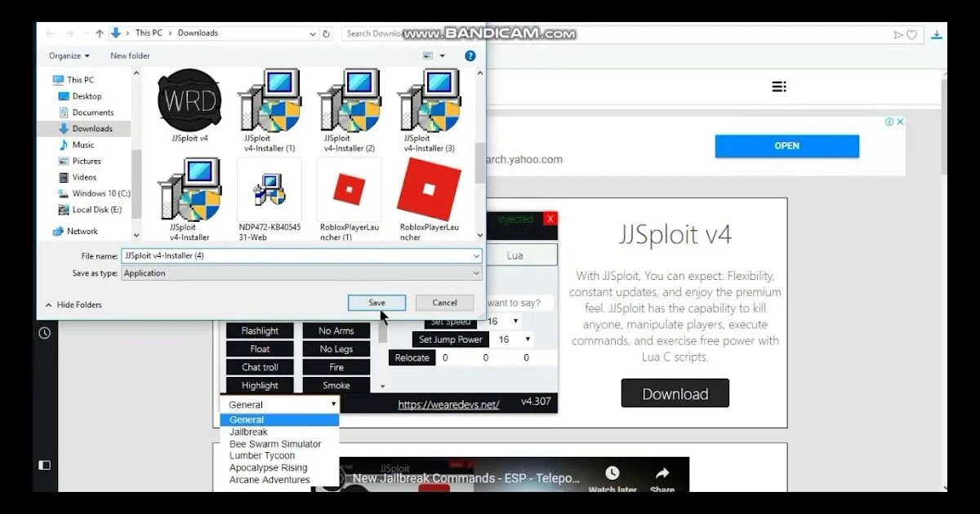Choose Lumber Tycoon from the list
This screenshot has height=514, width=980.
(x=262, y=455)
